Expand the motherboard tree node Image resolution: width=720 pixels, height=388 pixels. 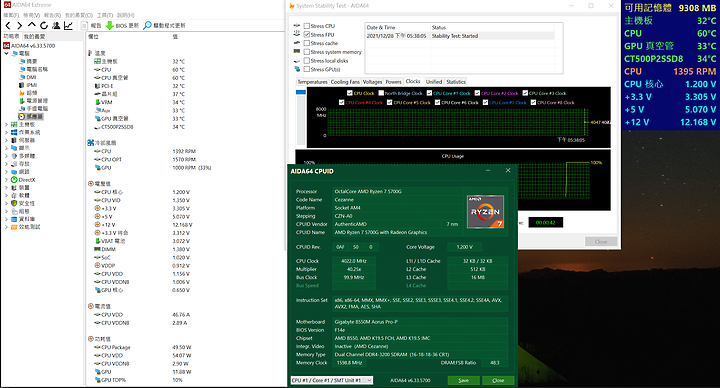coord(6,124)
